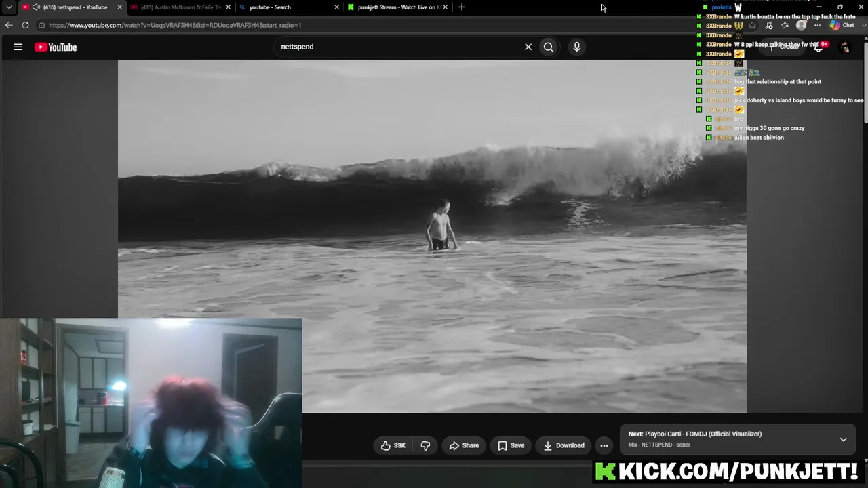Open YouTube notifications bell
This screenshot has width=868, height=488.
(x=818, y=47)
